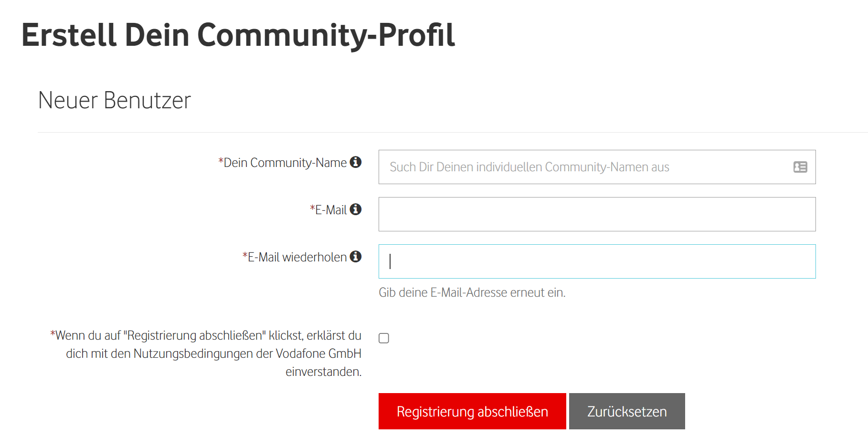Click the info icon beside Dein Community-Name
The image size is (868, 447).
click(x=355, y=162)
